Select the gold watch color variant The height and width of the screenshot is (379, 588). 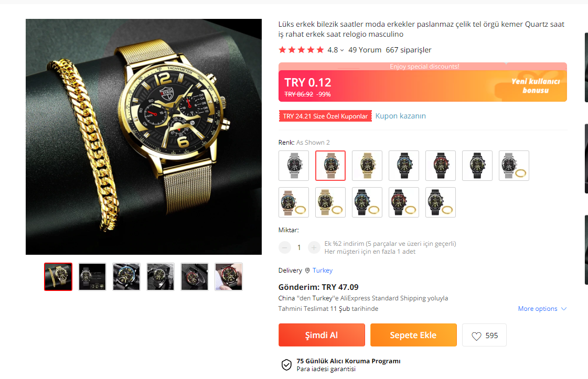367,166
